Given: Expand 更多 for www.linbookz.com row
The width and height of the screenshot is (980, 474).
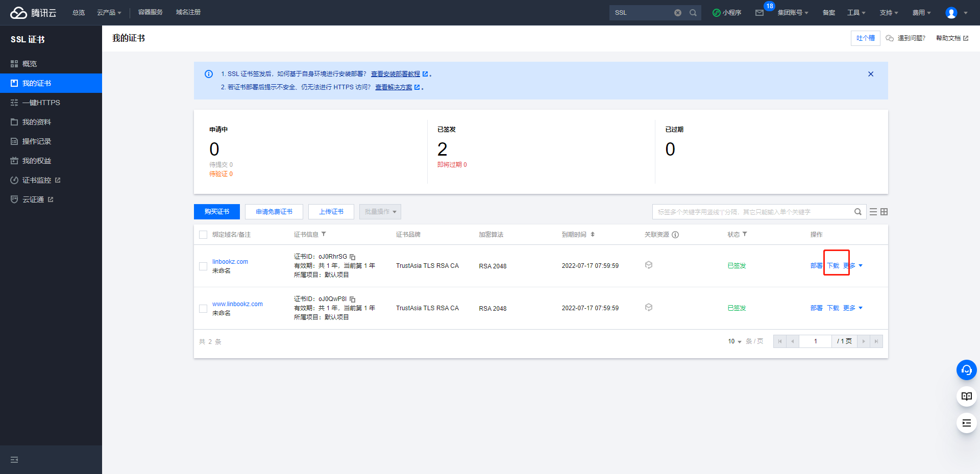Looking at the screenshot, I should 853,308.
